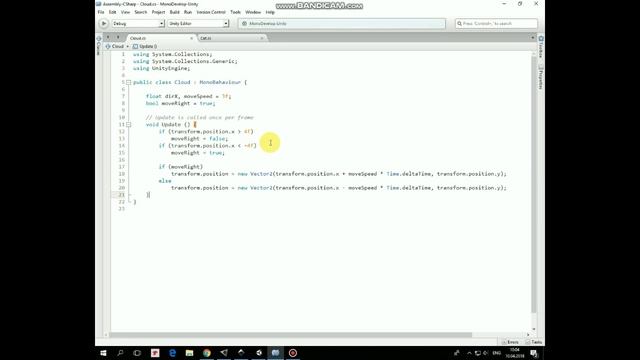Screen dimensions: 640x360
Task: Open the Edit menu
Action: [113, 12]
